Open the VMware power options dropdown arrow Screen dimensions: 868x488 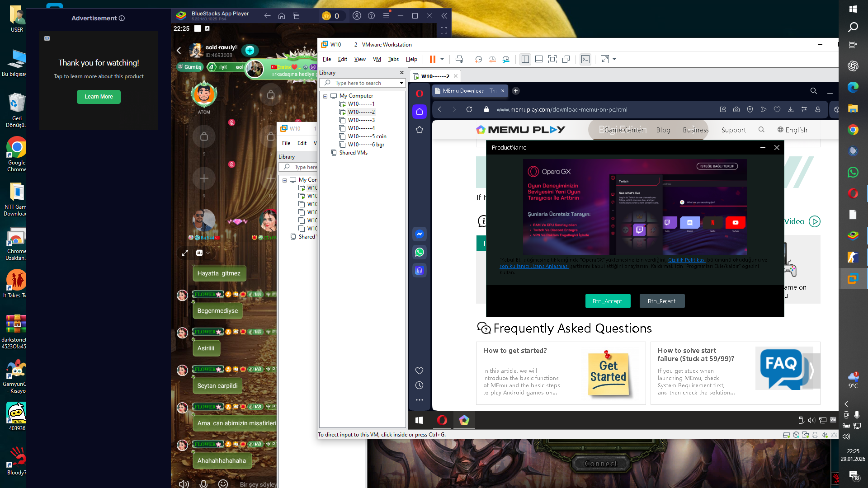(442, 59)
